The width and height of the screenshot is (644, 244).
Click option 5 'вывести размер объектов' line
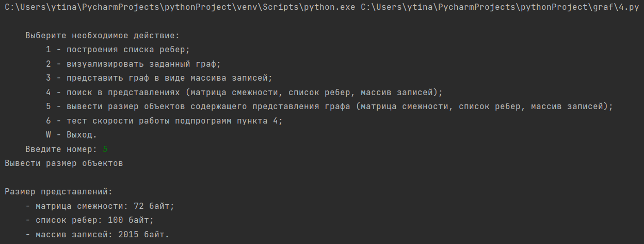tap(330, 106)
